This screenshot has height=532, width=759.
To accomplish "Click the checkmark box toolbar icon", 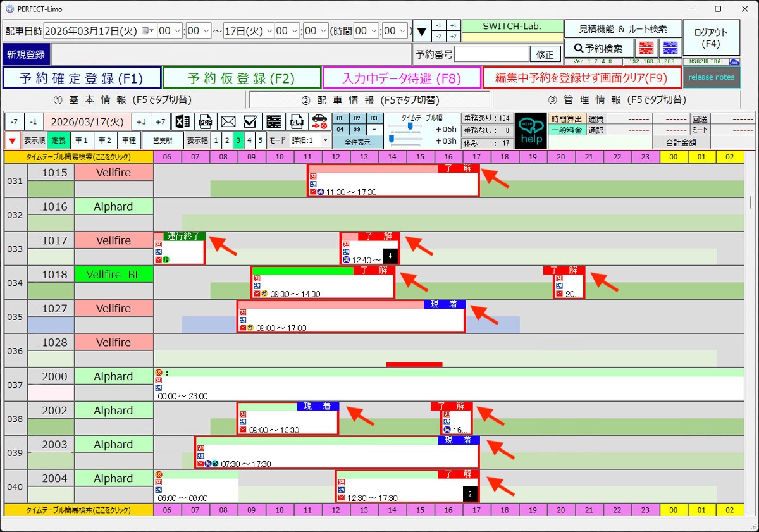I will click(x=250, y=122).
